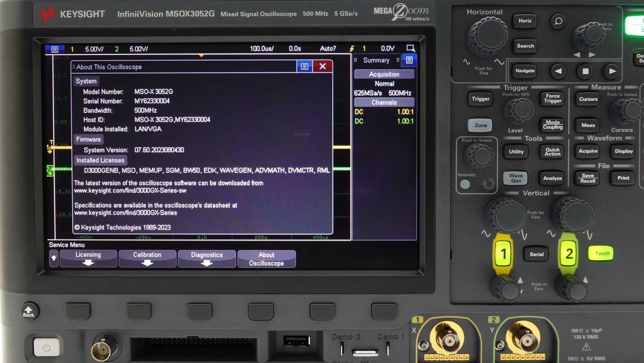
Task: Tap the channel 2 DC 1.00:1 row
Action: click(x=384, y=121)
